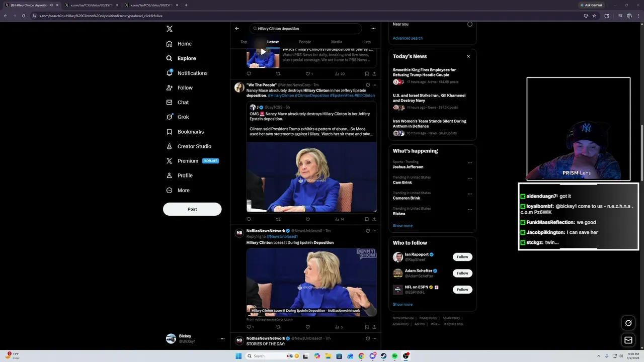
Task: Open Chat from the sidebar
Action: pyautogui.click(x=177, y=102)
